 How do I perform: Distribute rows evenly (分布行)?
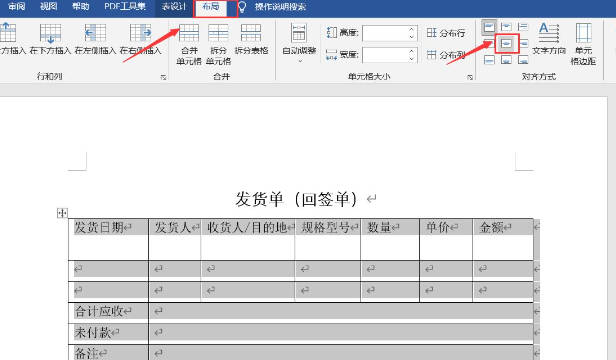tap(446, 33)
